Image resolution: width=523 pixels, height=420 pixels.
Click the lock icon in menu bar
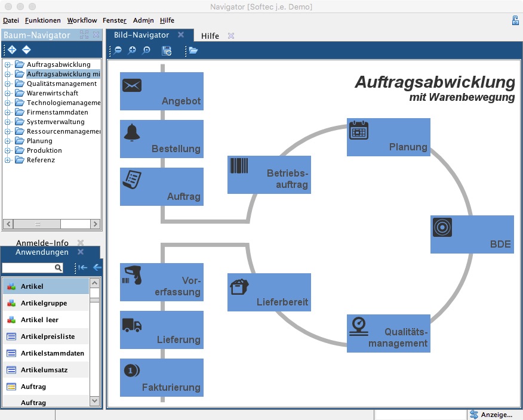click(x=515, y=20)
